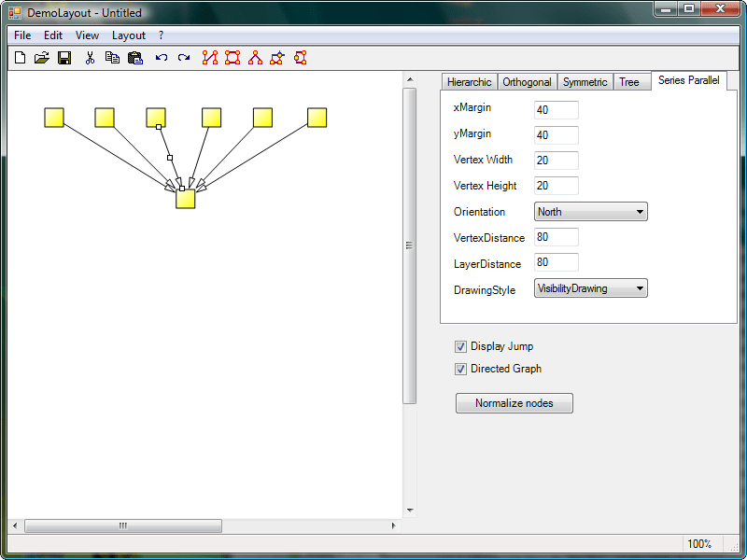Create a new document with the blank page icon
747x560 pixels.
tap(20, 58)
